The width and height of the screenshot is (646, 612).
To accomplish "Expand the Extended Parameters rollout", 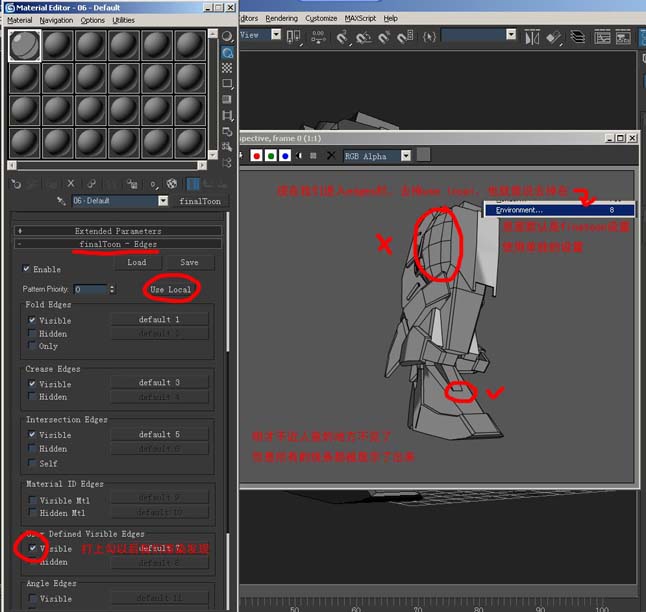I will 118,231.
